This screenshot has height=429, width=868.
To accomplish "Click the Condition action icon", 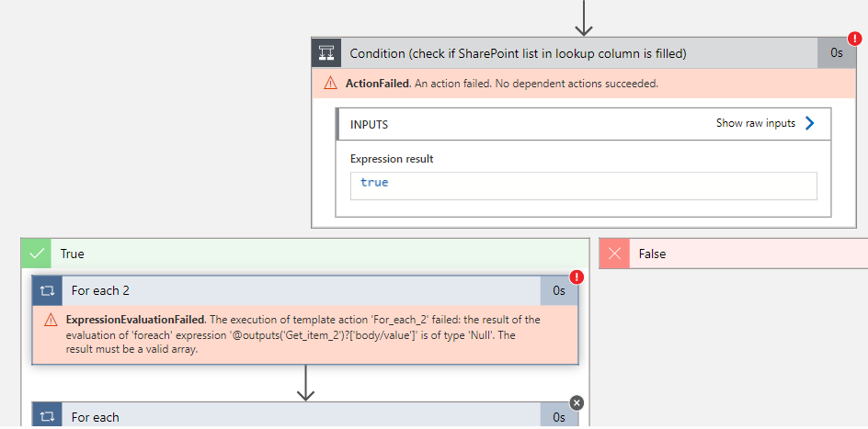I will (326, 53).
